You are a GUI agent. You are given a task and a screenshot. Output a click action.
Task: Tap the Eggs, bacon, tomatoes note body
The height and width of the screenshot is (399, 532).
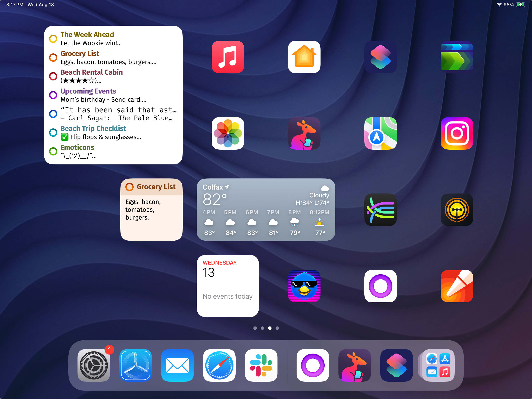143,210
